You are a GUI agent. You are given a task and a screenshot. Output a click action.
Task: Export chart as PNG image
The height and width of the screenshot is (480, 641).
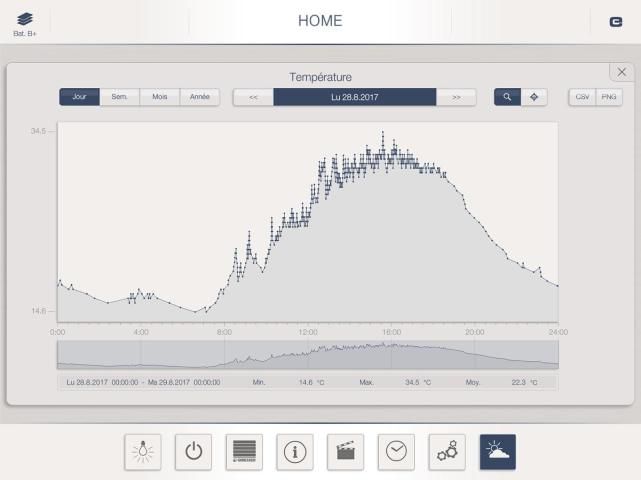(x=608, y=97)
